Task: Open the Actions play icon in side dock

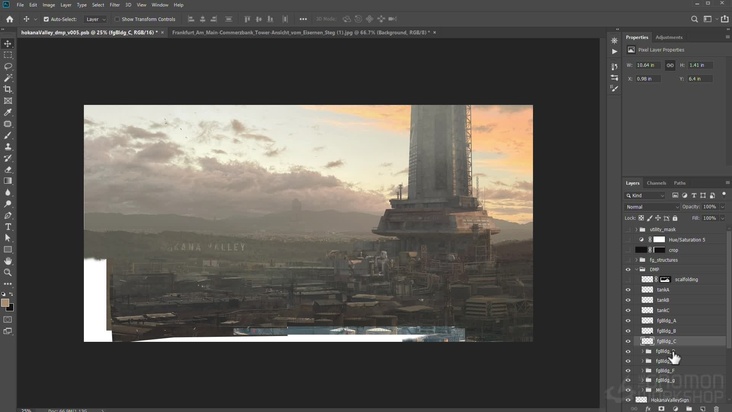Action: 614,51
